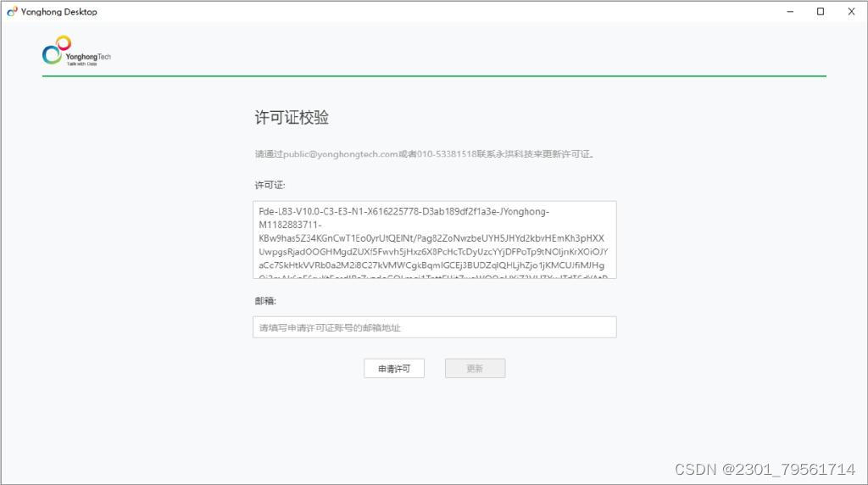Click the license line starting with aCc7SkHtkVVRb0a2
The height and width of the screenshot is (485, 868).
pos(431,265)
